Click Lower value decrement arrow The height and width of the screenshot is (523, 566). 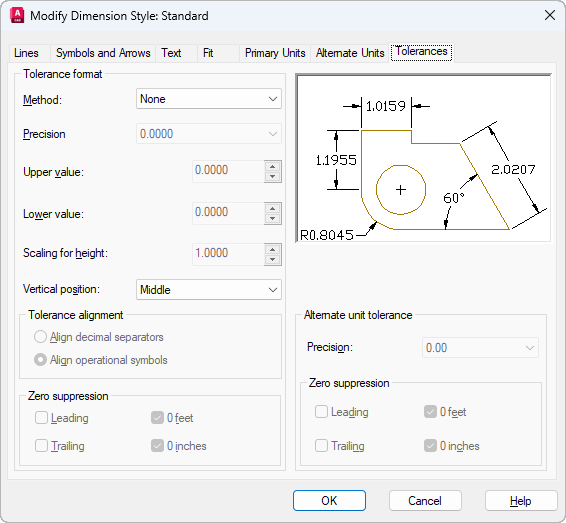click(273, 218)
